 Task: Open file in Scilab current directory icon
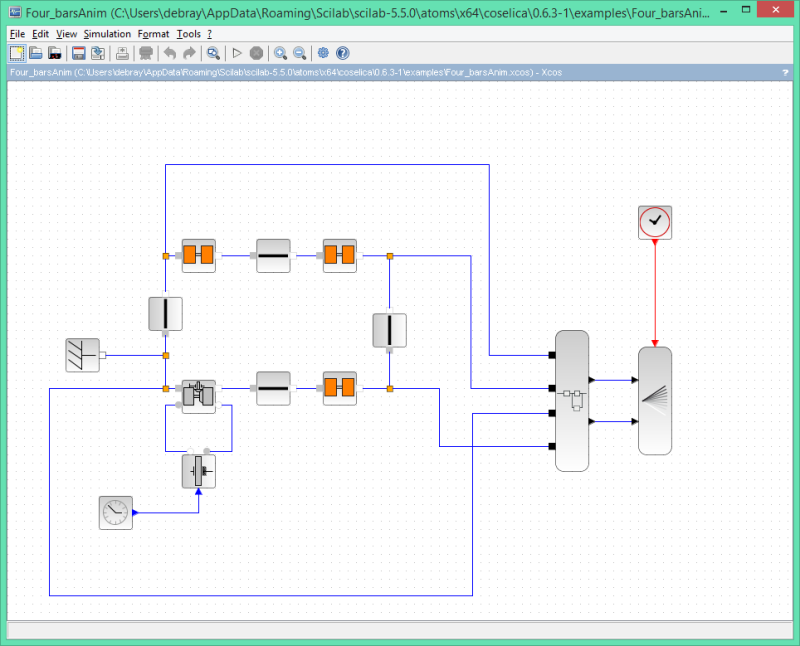(x=55, y=53)
